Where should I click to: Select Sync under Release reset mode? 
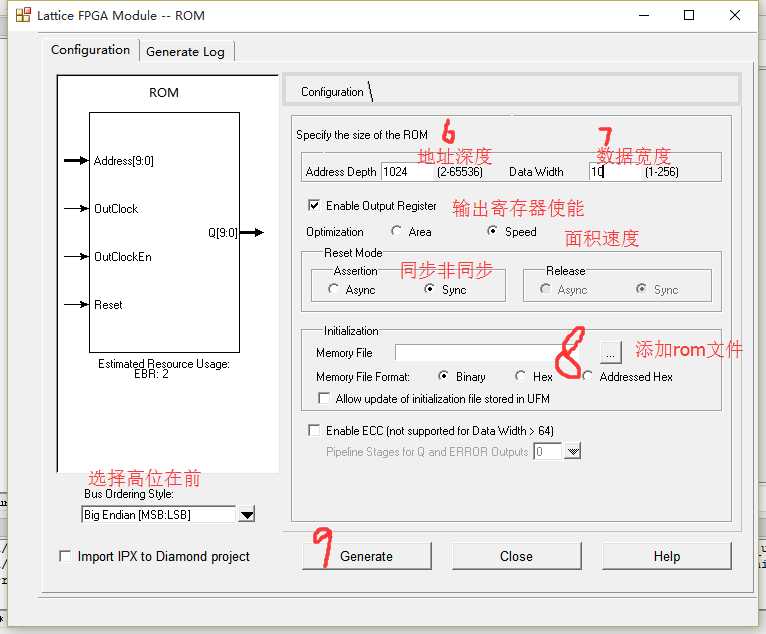pos(641,289)
